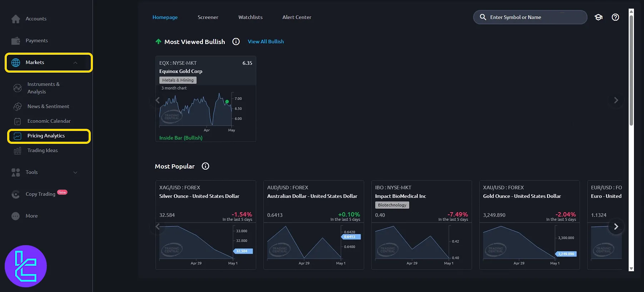Click the View All Bullish link
644x292 pixels.
[266, 42]
